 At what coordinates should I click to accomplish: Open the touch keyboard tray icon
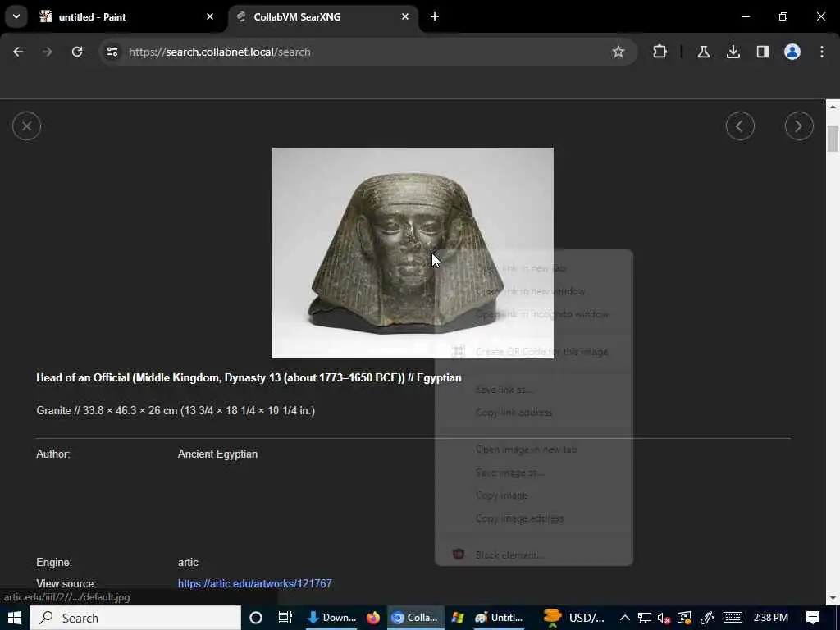(x=733, y=618)
